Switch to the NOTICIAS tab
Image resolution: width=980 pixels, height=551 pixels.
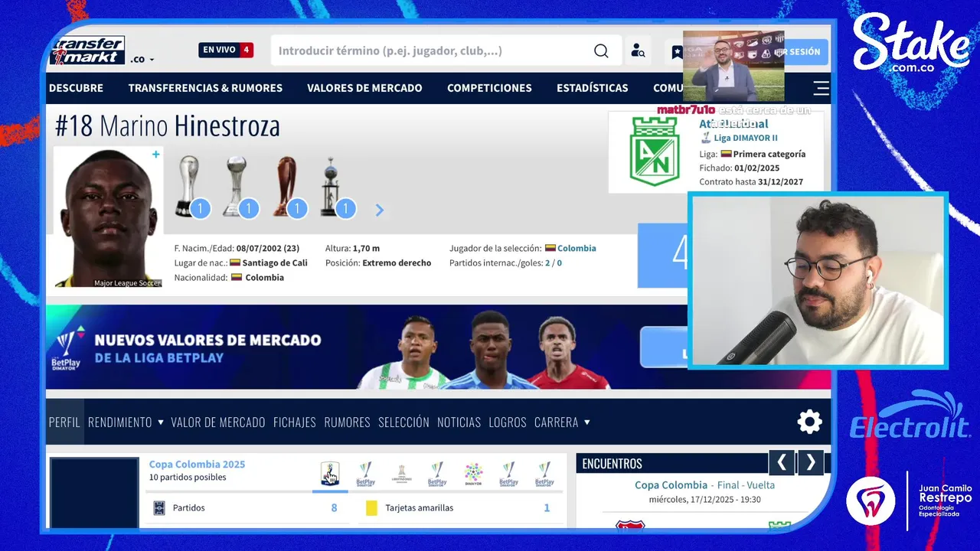(459, 422)
